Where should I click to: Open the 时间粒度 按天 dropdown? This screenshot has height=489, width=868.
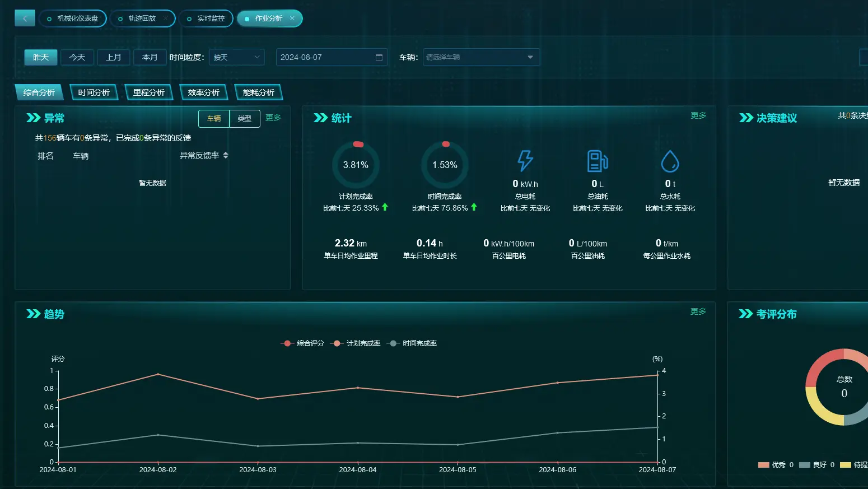236,57
